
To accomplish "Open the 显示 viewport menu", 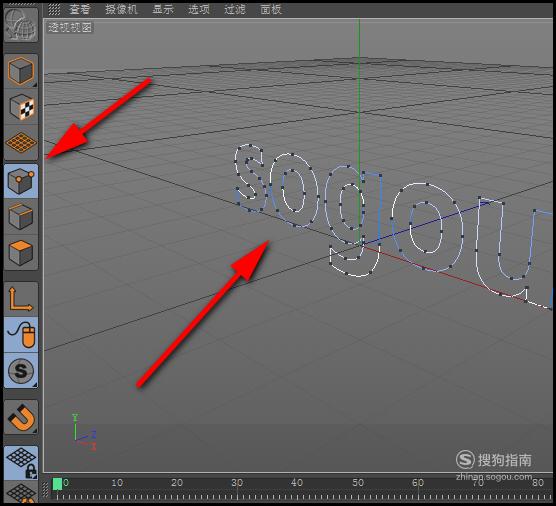I will [163, 9].
